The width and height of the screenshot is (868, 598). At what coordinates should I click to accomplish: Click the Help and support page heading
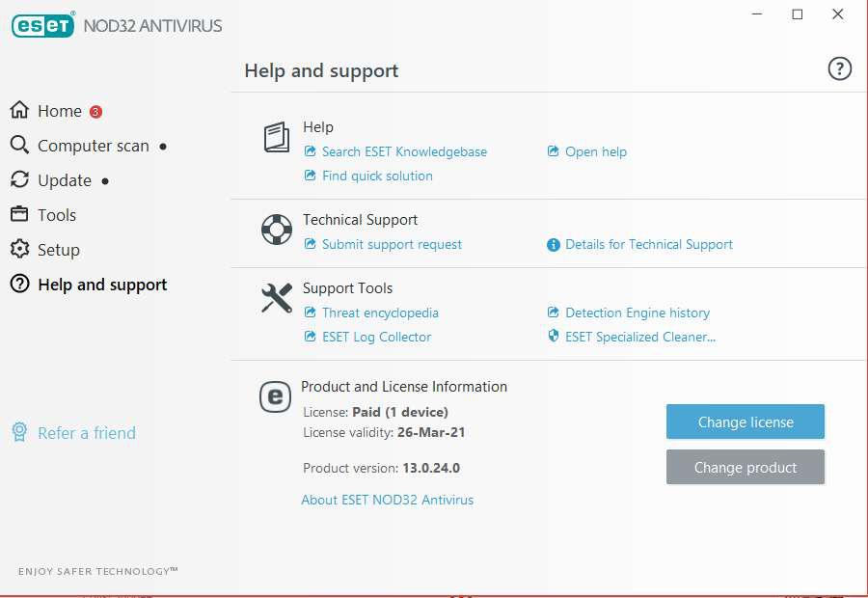pos(321,70)
